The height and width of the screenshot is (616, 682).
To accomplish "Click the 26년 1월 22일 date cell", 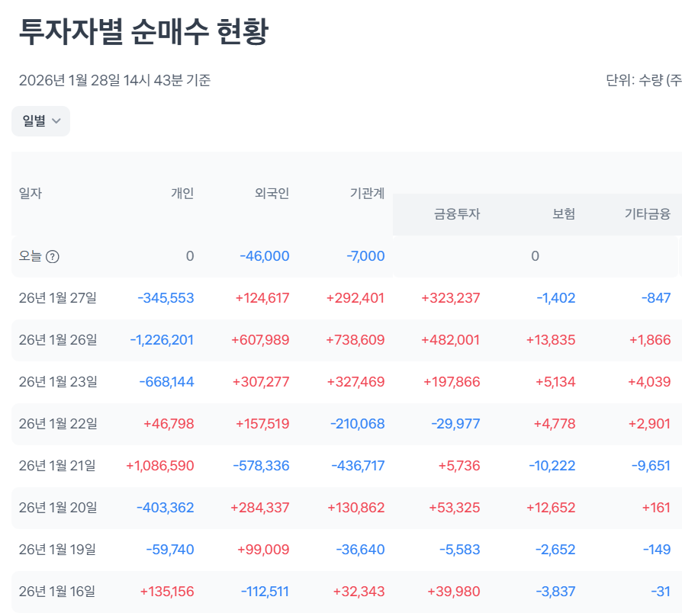I will 58,424.
